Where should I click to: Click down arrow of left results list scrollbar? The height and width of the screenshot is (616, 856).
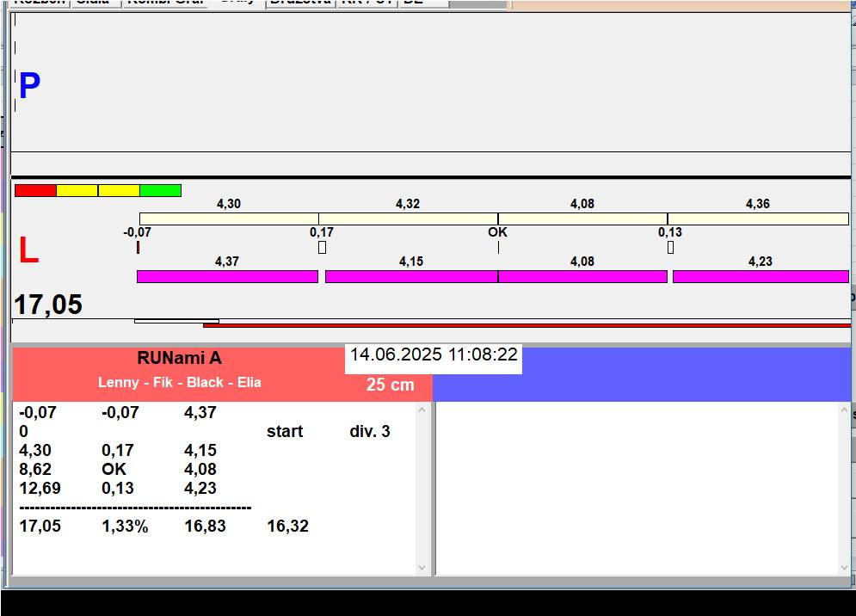point(422,568)
